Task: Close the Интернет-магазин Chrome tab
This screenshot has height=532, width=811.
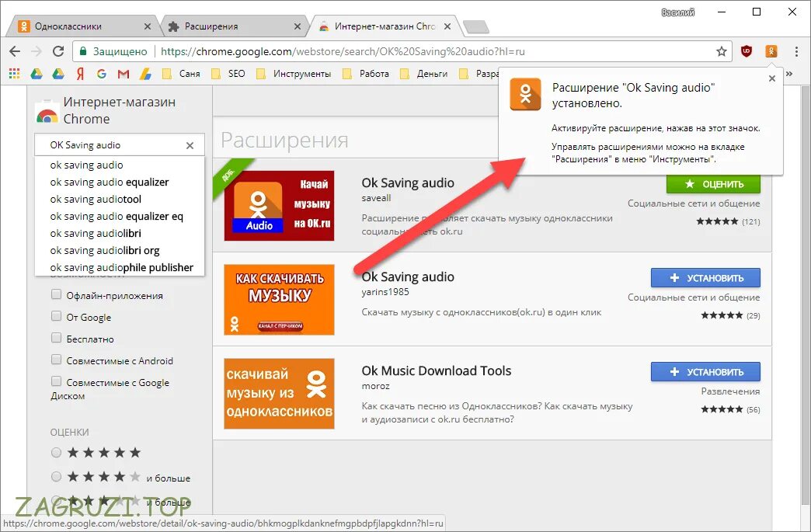Action: pyautogui.click(x=447, y=26)
